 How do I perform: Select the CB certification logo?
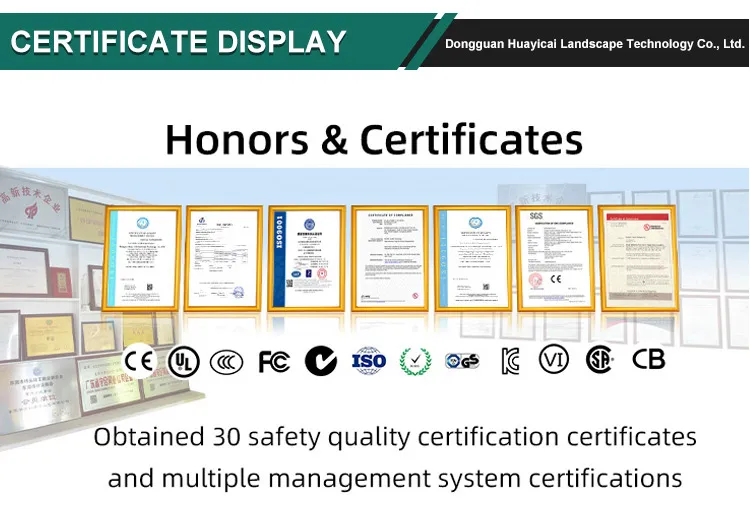point(648,359)
